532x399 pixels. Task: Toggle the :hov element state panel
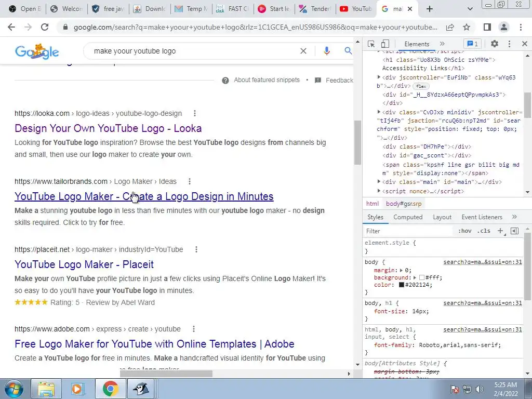[465, 231]
